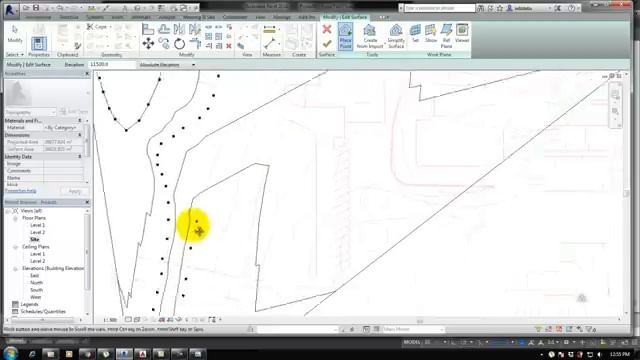Open the Properties palette button
The width and height of the screenshot is (640, 360).
39,44
